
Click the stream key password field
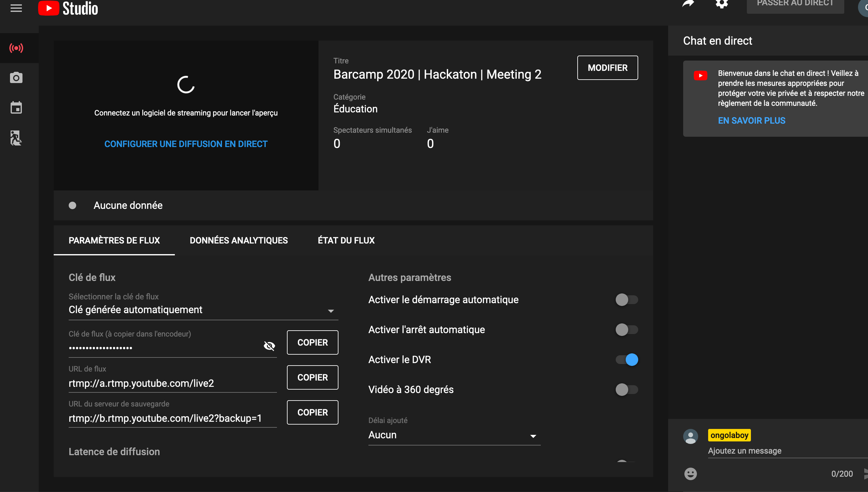click(x=164, y=347)
